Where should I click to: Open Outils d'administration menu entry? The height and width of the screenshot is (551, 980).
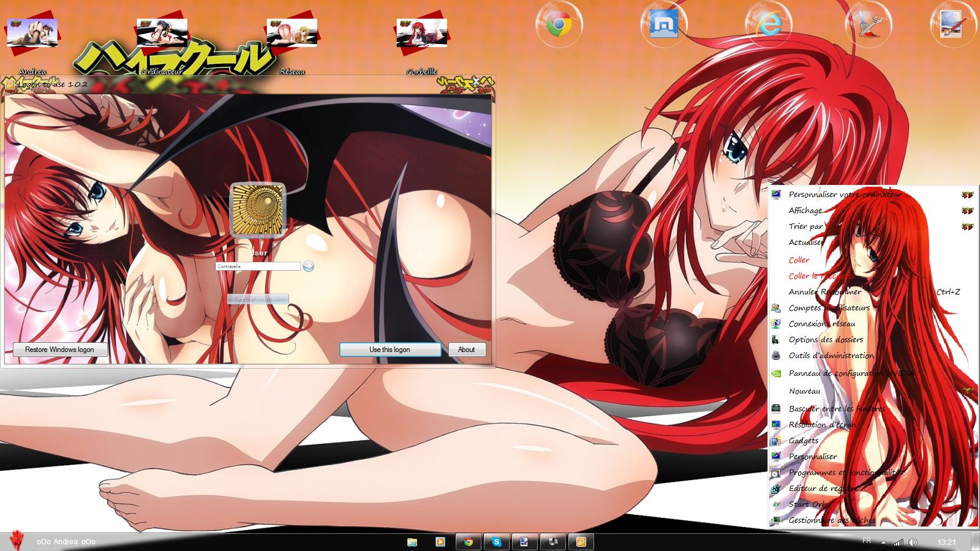click(873, 356)
